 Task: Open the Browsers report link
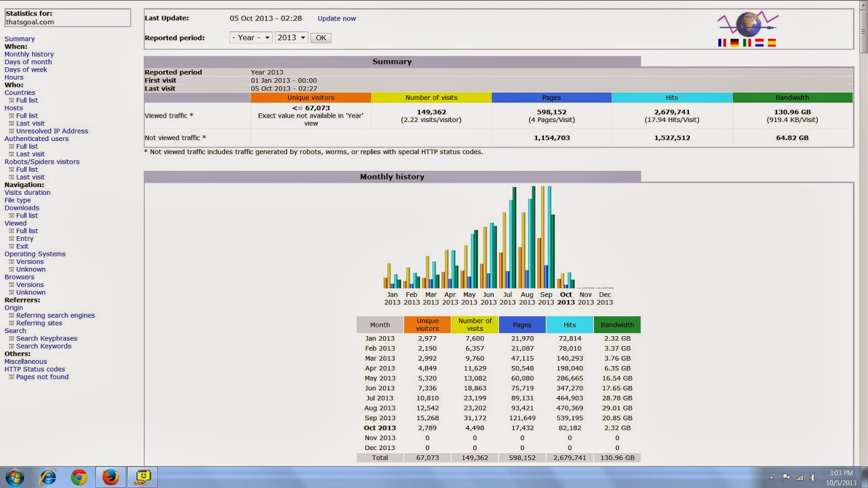(x=20, y=277)
